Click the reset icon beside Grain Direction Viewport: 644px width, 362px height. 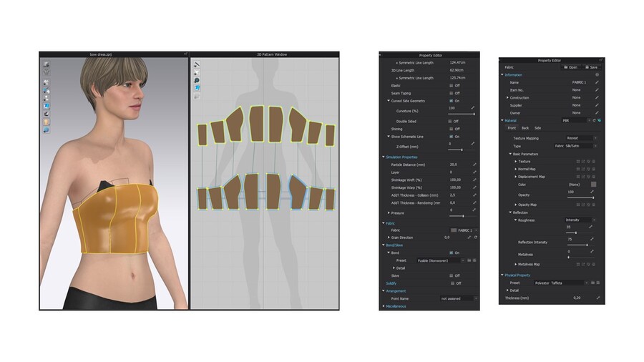476,238
